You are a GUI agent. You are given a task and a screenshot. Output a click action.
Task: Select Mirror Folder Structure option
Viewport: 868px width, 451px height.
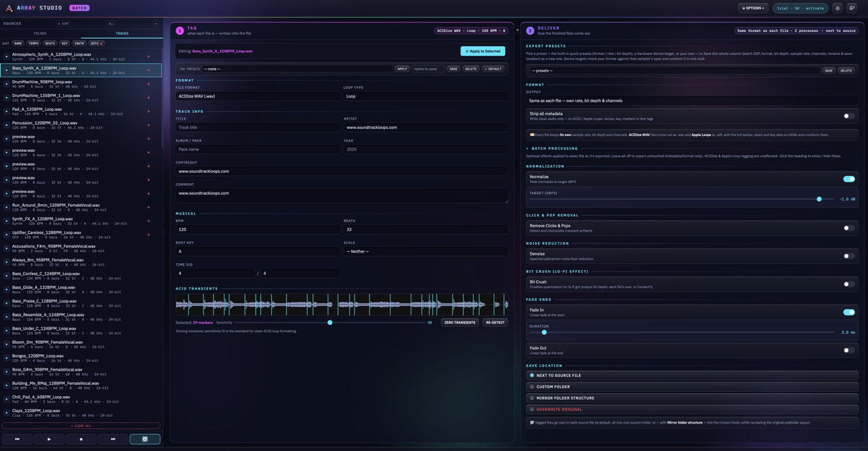tap(692, 398)
